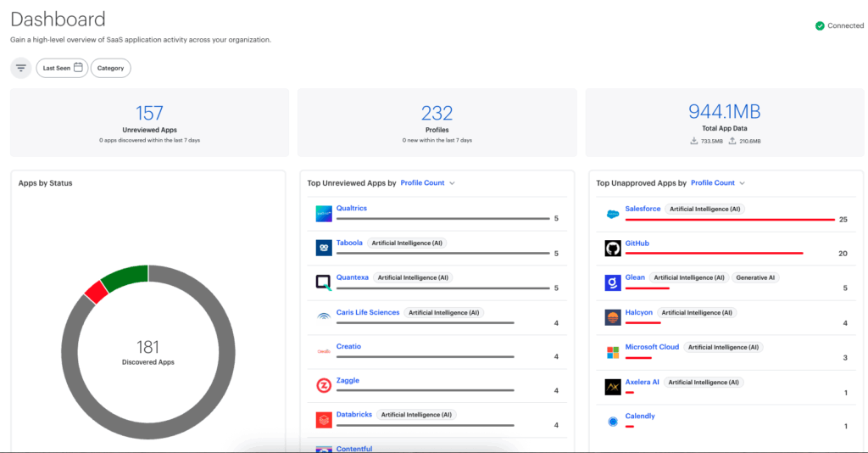Click the Artificial Intelligence tag on Salesforce
The height and width of the screenshot is (453, 868).
tap(704, 209)
